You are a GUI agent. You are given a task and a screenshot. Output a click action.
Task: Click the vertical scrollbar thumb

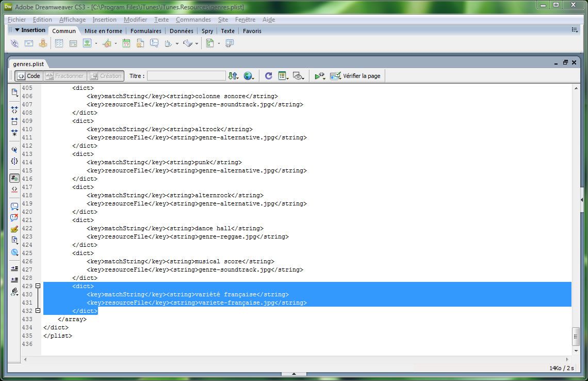pyautogui.click(x=576, y=337)
